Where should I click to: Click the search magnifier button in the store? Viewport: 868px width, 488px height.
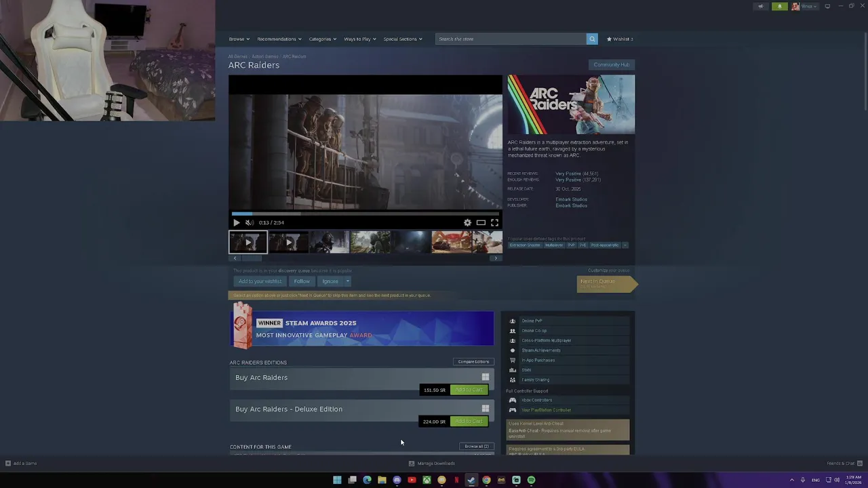(x=592, y=39)
